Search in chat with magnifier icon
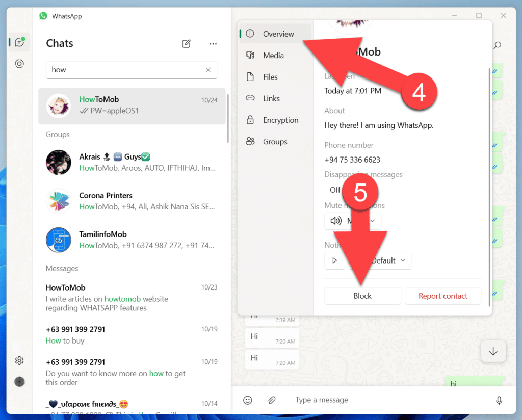Screen dimensions: 522x420 point(498,45)
